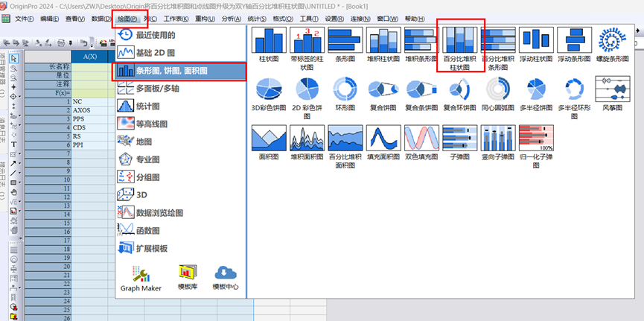Select the 面积图 area chart
This screenshot has width=644, height=321.
coord(269,143)
